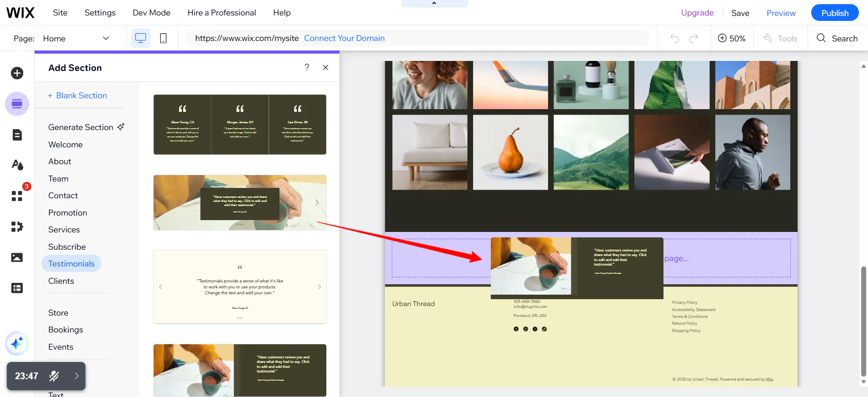Open the Page Home dropdown

click(76, 39)
